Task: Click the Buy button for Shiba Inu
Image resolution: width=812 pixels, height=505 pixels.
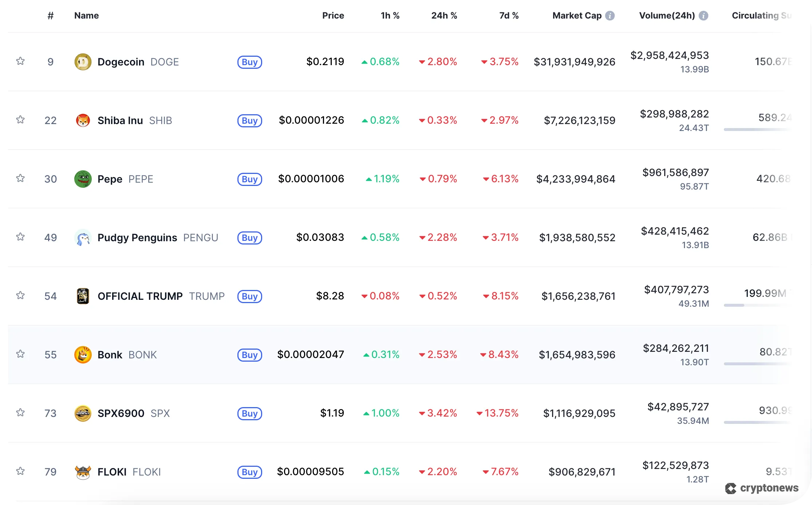Action: coord(249,121)
